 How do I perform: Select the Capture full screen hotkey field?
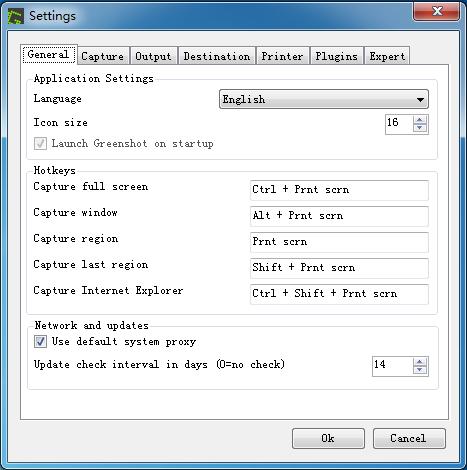(x=339, y=190)
